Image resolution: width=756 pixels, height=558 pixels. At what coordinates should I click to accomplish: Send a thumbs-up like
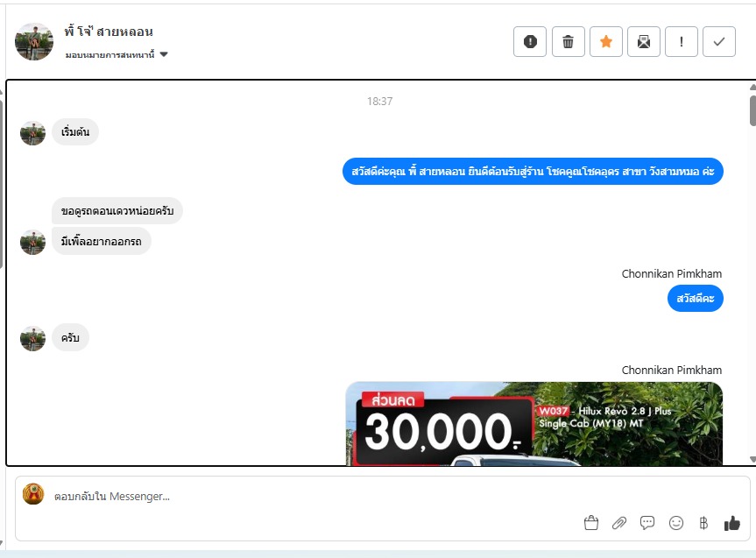731,523
